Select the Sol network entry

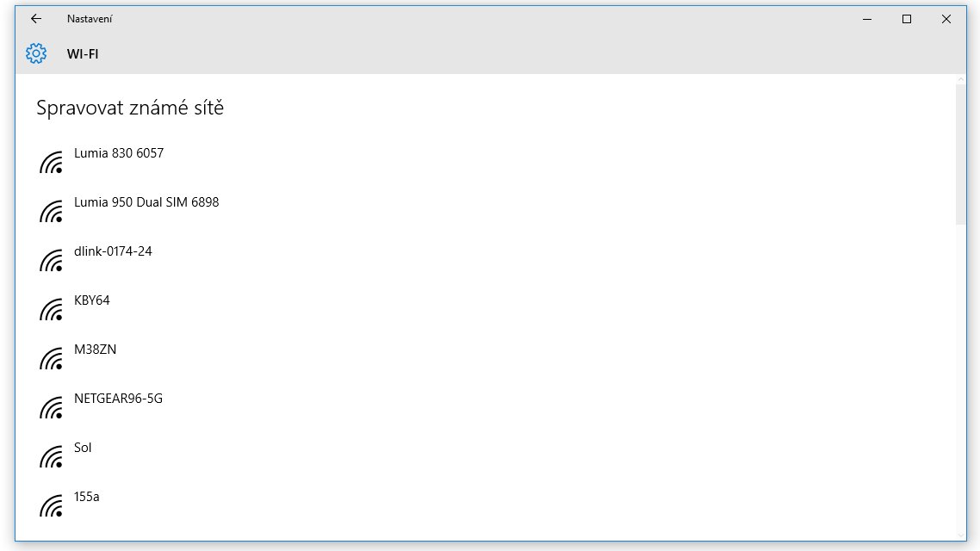click(83, 448)
